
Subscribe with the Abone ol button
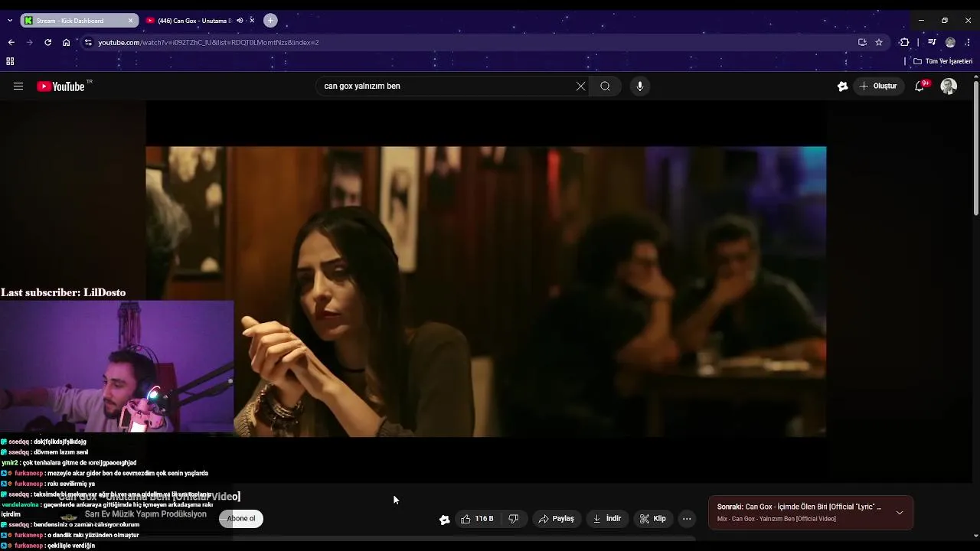click(x=241, y=519)
